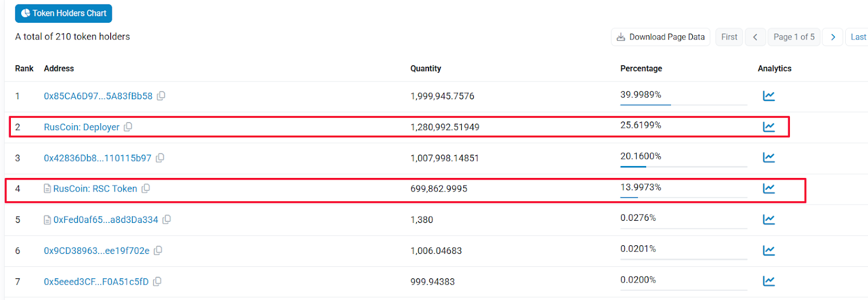This screenshot has height=300, width=868.
Task: Copy address 0xFed0af65...a8d3Da334
Action: coord(167,220)
